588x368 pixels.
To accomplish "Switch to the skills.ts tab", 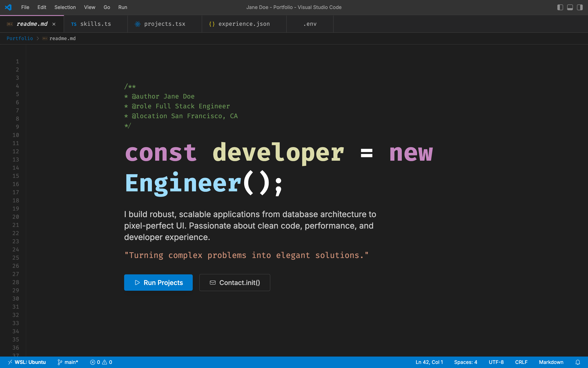I will [x=96, y=24].
